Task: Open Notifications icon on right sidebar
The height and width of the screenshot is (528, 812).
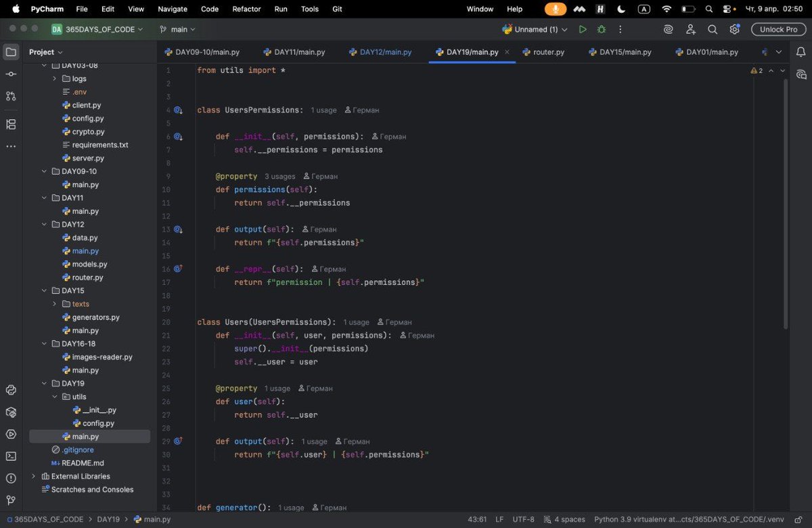Action: point(802,52)
